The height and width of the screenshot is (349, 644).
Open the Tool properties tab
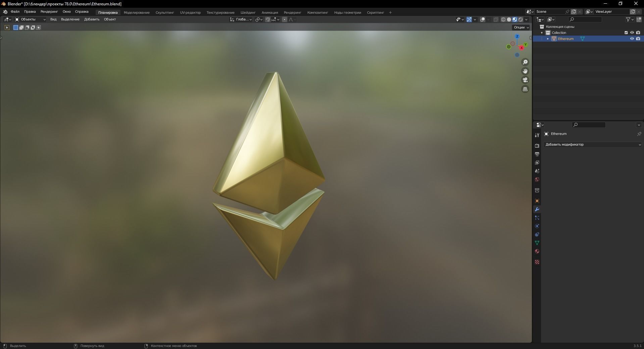(x=537, y=135)
